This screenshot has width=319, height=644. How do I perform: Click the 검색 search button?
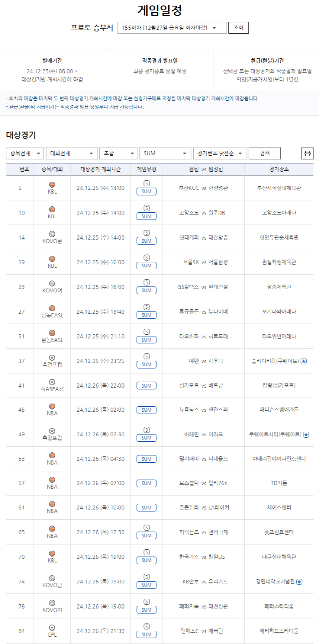264,153
